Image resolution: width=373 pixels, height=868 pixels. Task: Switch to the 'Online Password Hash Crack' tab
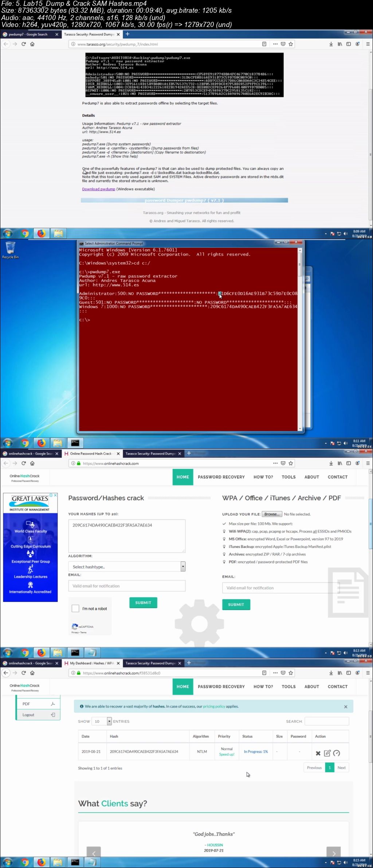92,454
